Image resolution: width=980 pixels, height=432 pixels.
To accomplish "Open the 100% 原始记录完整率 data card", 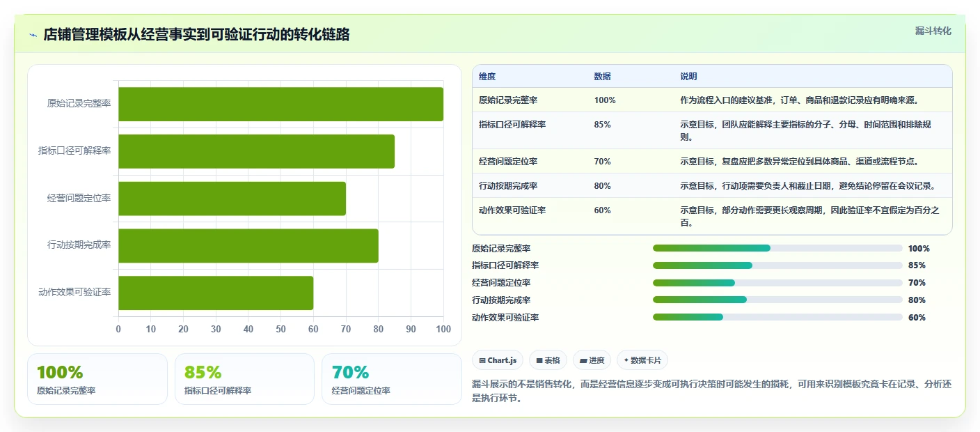I will [x=97, y=379].
